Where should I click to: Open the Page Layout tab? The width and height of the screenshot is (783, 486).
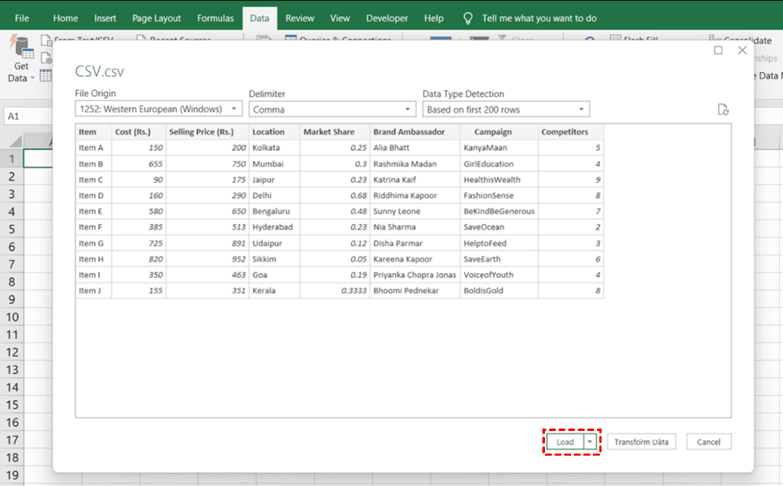[156, 18]
